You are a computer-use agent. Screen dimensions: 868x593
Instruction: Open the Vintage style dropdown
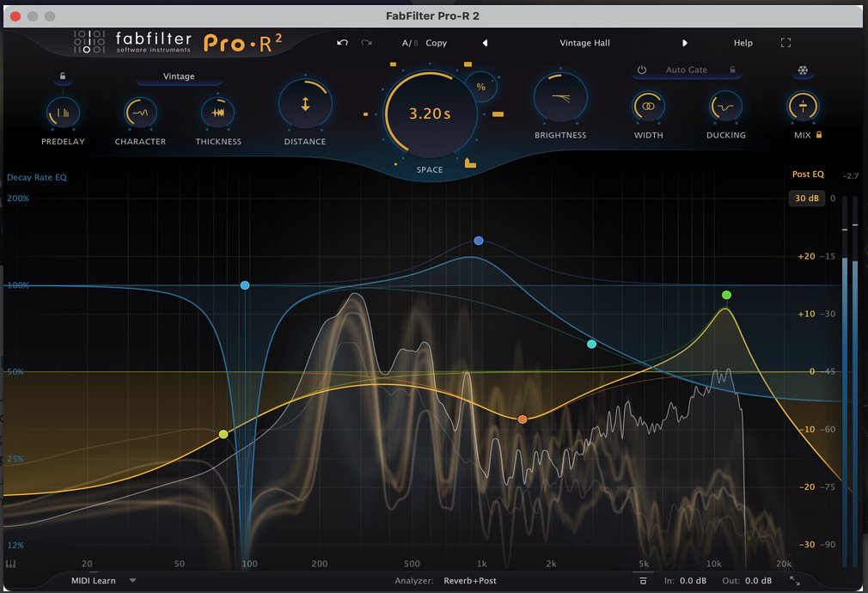pos(179,76)
